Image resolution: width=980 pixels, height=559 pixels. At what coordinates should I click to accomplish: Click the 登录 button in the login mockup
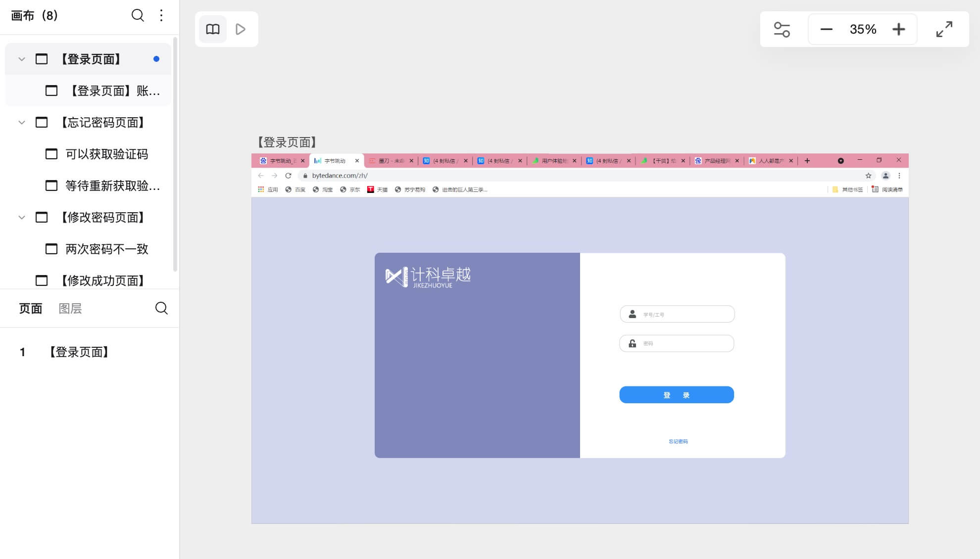676,394
